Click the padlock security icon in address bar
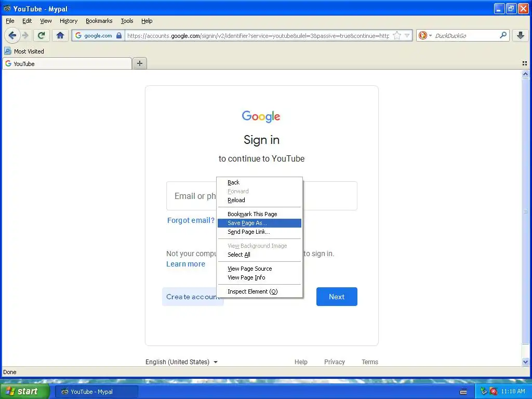 [x=119, y=35]
